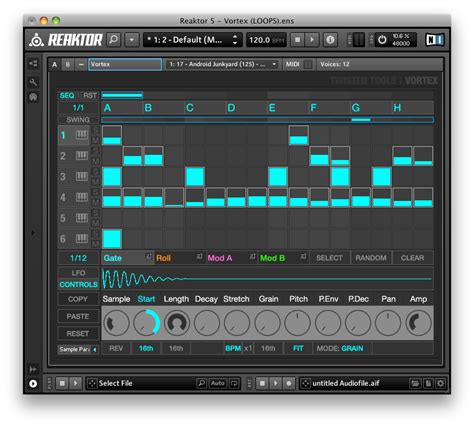Click the magnifier search icon beside the Reaktor logo

tap(113, 40)
